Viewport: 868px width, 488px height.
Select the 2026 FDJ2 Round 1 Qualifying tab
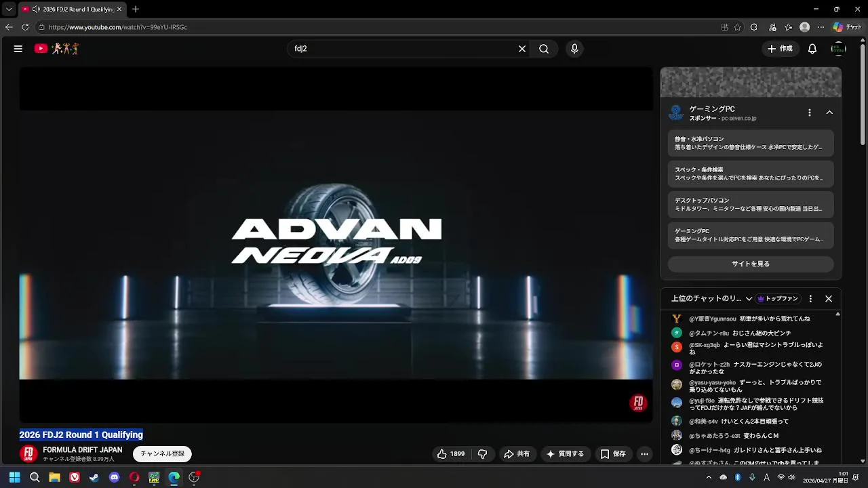[73, 9]
